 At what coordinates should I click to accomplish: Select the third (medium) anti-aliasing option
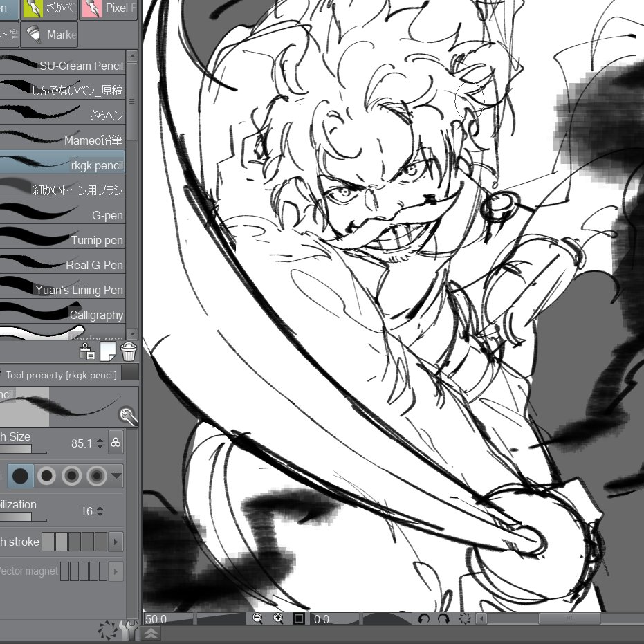click(x=71, y=476)
